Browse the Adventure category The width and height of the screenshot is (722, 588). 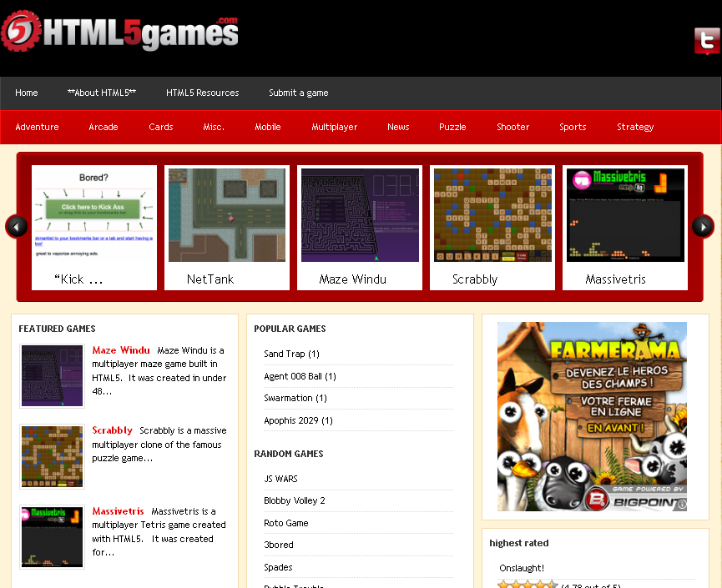tap(37, 127)
